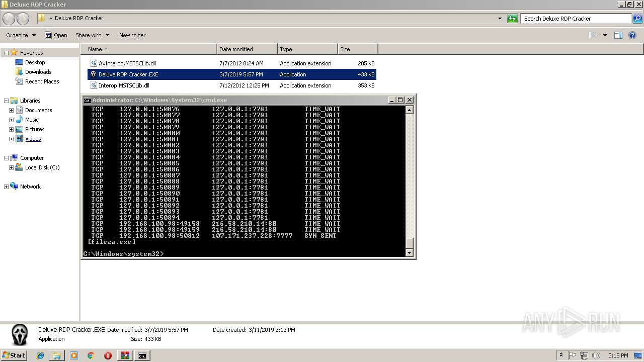
Task: Select Network in navigation pane
Action: point(30,187)
